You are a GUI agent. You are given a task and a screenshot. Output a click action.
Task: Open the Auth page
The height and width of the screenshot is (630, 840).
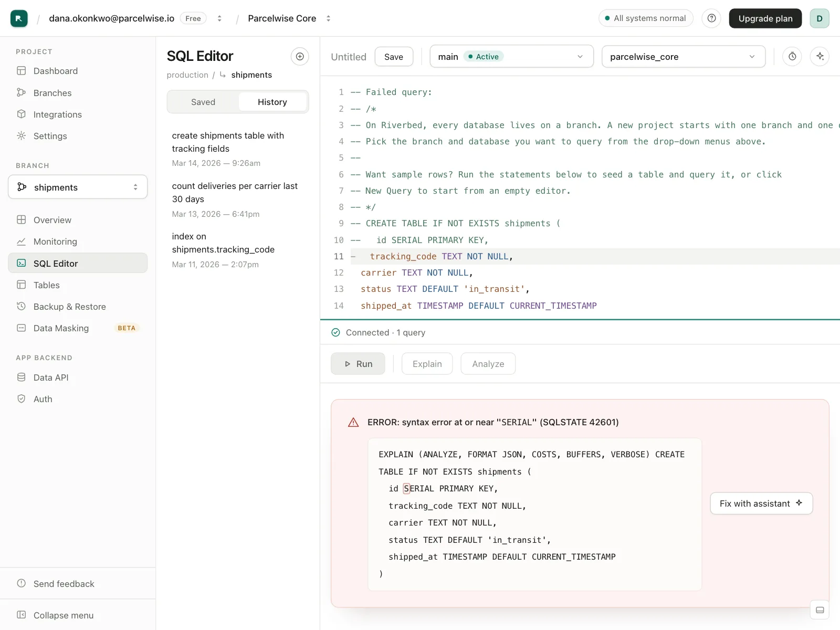tap(78, 399)
